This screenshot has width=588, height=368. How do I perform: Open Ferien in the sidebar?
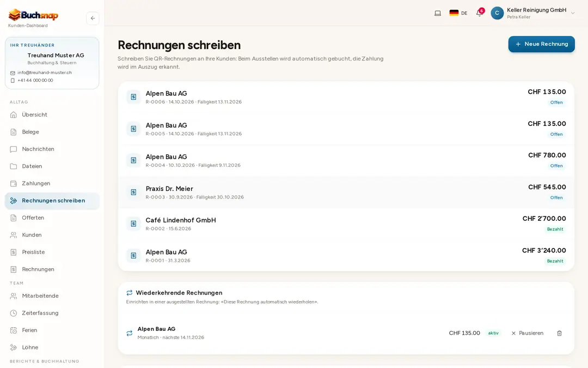pos(52,330)
